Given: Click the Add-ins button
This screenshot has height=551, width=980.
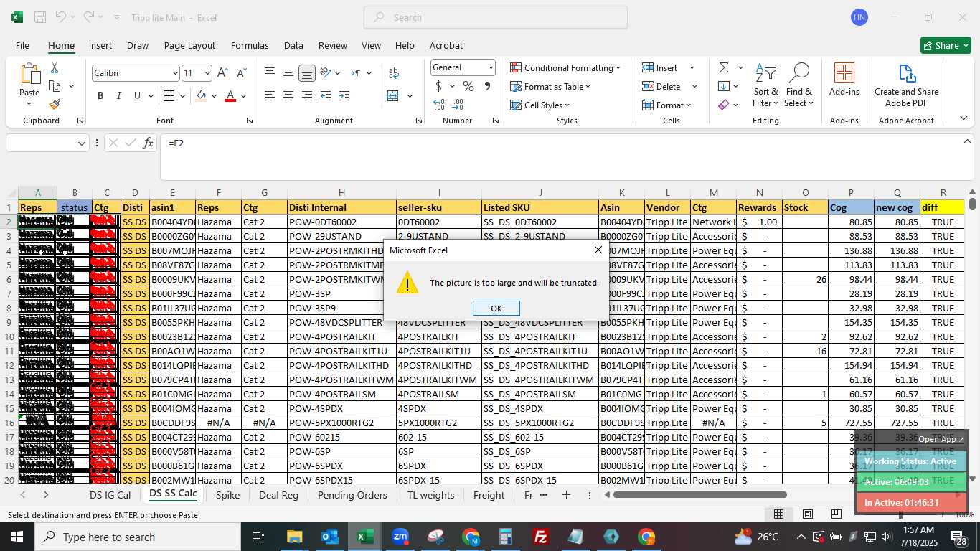Looking at the screenshot, I should coord(844,80).
